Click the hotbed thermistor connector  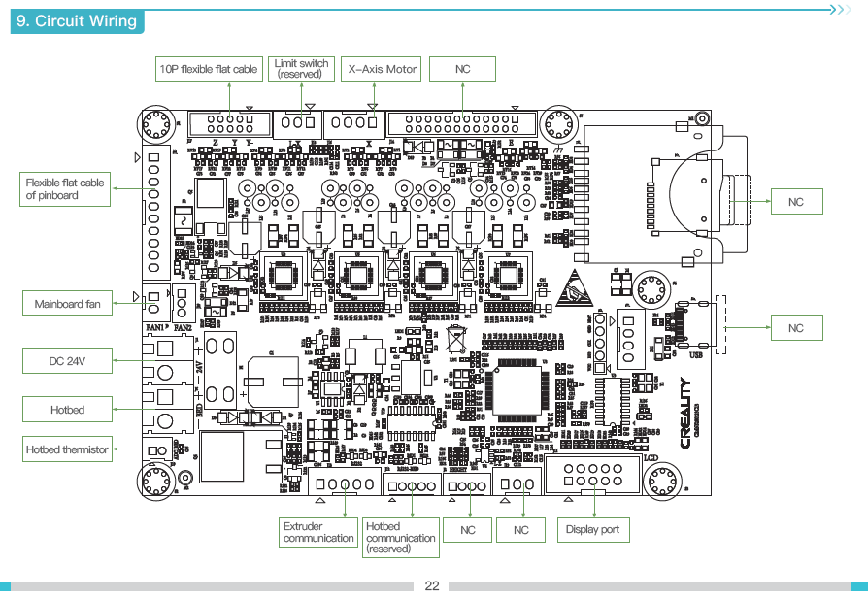(156, 450)
